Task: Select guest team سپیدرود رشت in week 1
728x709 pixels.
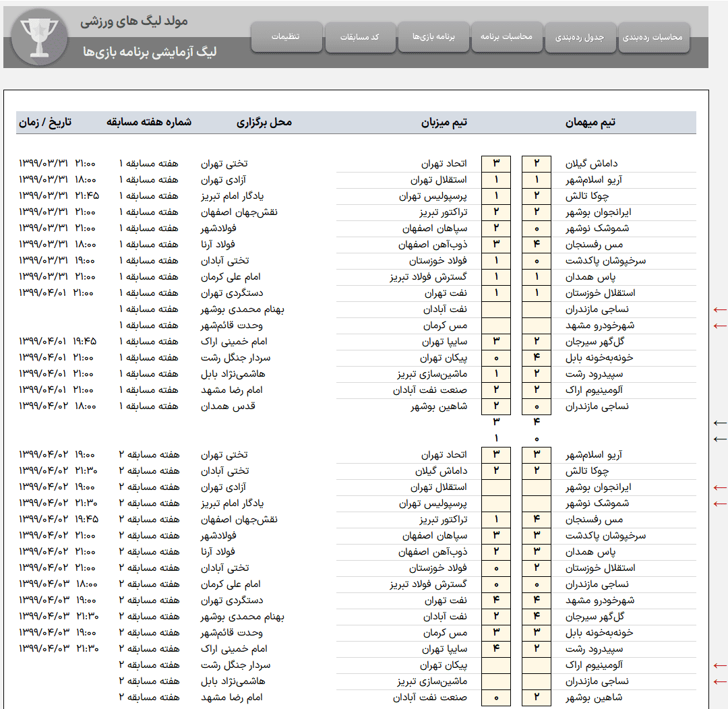Action: [x=595, y=374]
